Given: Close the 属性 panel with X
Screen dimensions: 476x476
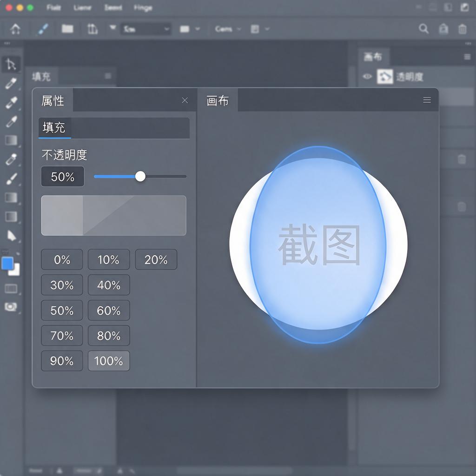Looking at the screenshot, I should click(x=185, y=100).
